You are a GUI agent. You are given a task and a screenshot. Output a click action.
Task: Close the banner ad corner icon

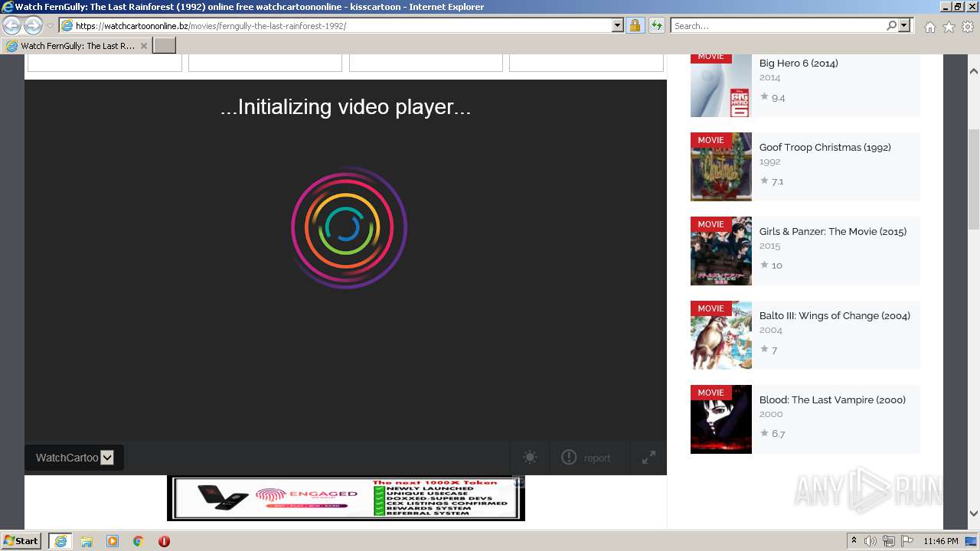click(x=518, y=481)
